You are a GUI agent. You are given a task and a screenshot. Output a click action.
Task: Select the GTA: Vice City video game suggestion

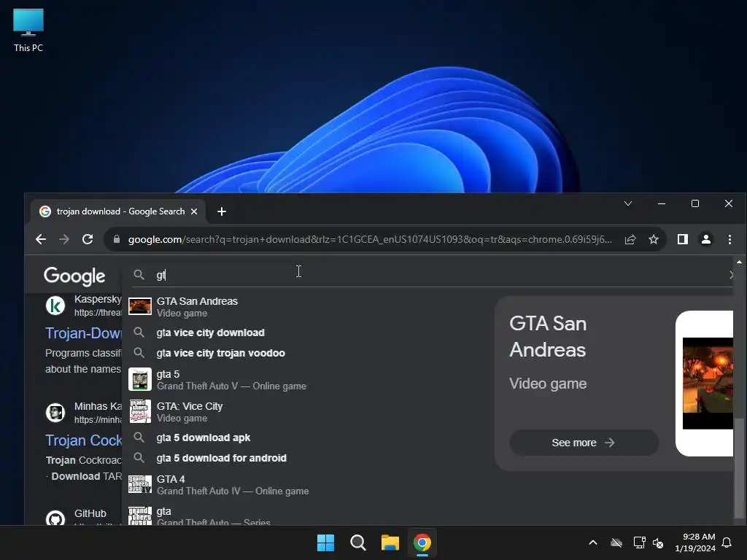tap(305, 412)
